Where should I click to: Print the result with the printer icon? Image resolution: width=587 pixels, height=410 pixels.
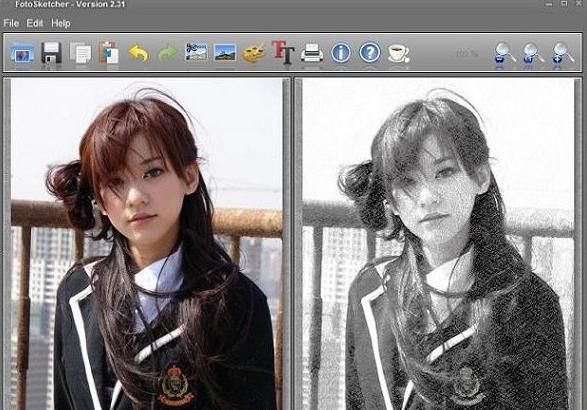(x=312, y=53)
